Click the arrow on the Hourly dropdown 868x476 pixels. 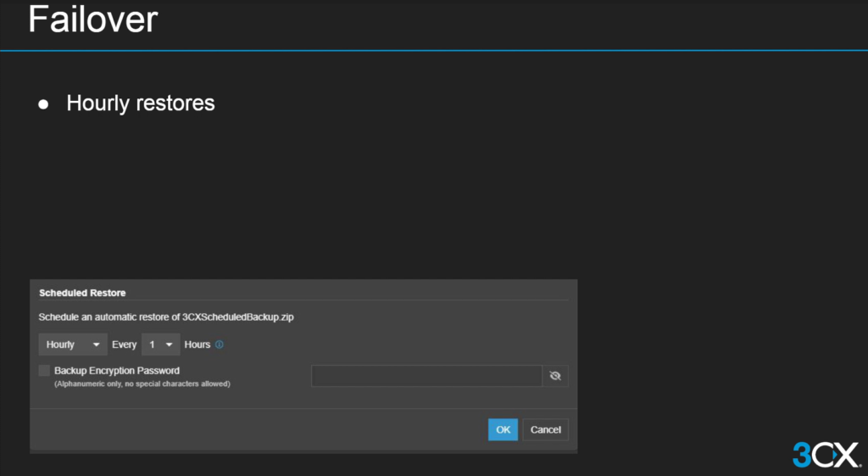tap(97, 345)
